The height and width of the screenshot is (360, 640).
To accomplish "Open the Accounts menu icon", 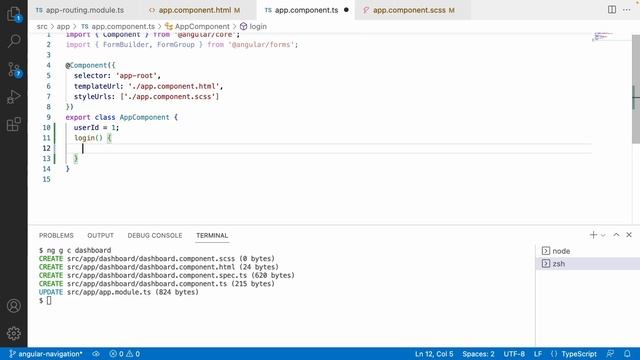I will 14,306.
